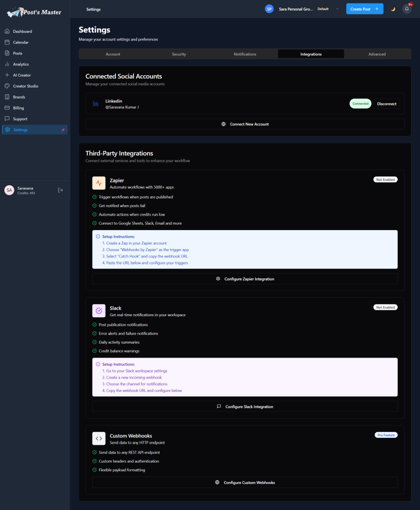Click the SP workspace avatar
Screen dimensions: 420x510
click(269, 9)
